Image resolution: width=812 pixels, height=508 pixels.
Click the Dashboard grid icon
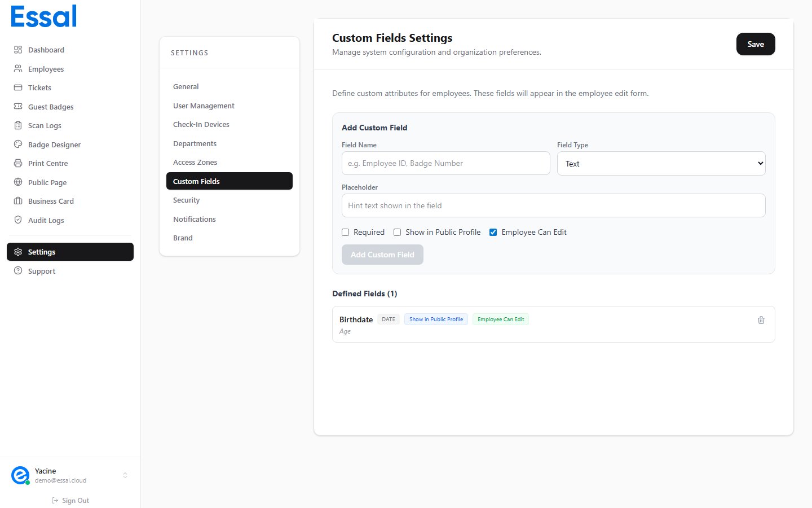[x=18, y=50]
